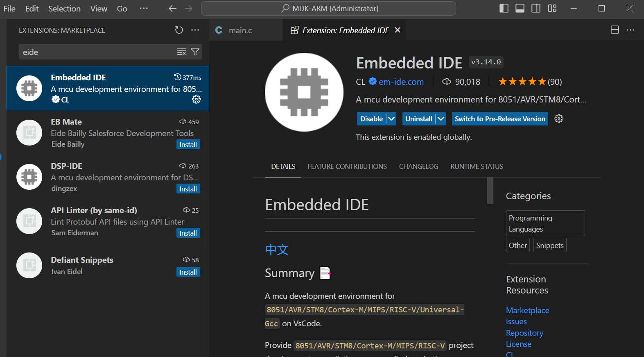
Task: Toggle the bottom panel
Action: [520, 8]
